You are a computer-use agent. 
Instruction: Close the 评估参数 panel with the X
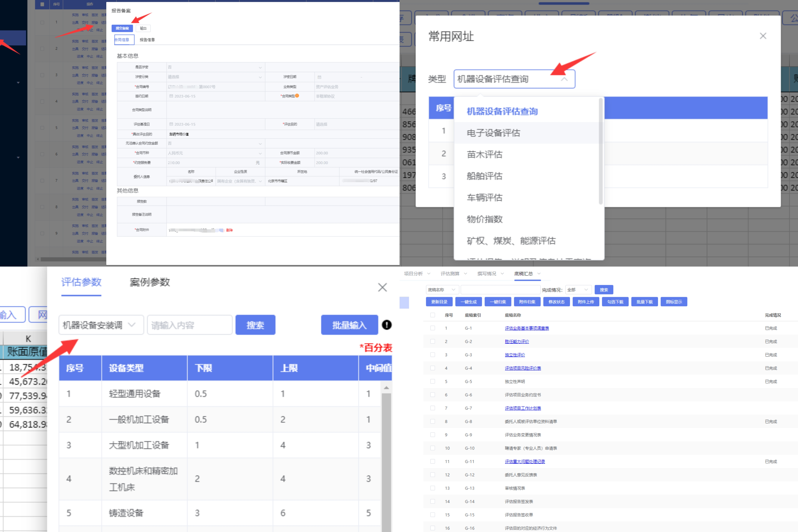coord(382,287)
